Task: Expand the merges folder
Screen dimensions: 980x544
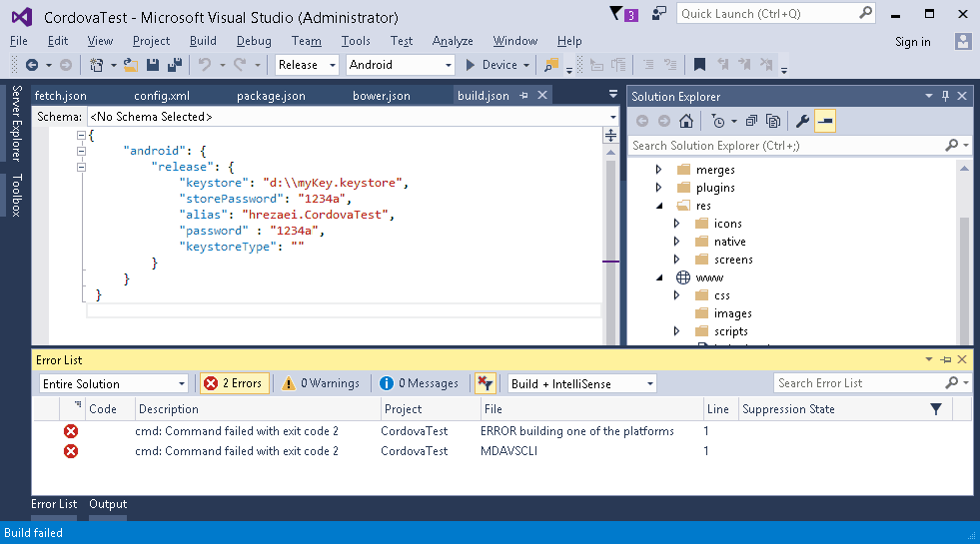Action: (x=658, y=170)
